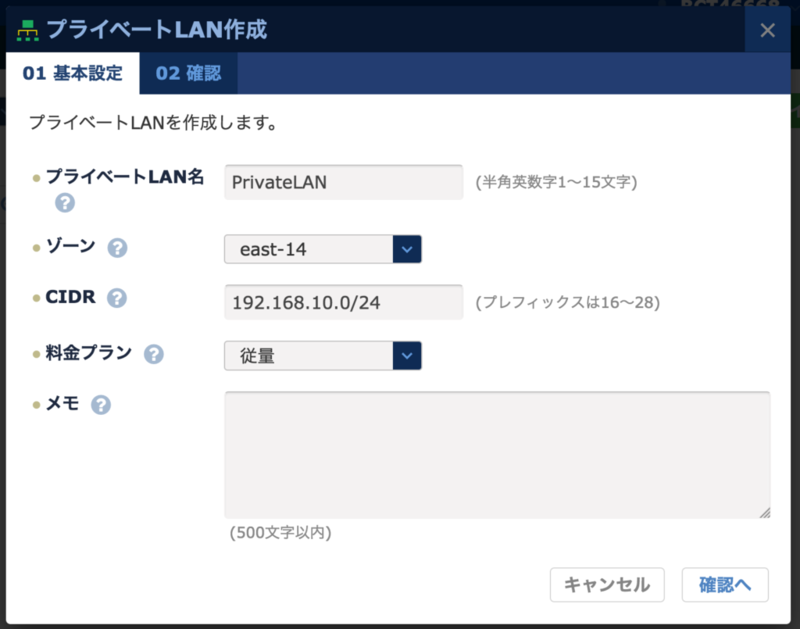Click into the CIDR input field
800x629 pixels.
(x=343, y=302)
